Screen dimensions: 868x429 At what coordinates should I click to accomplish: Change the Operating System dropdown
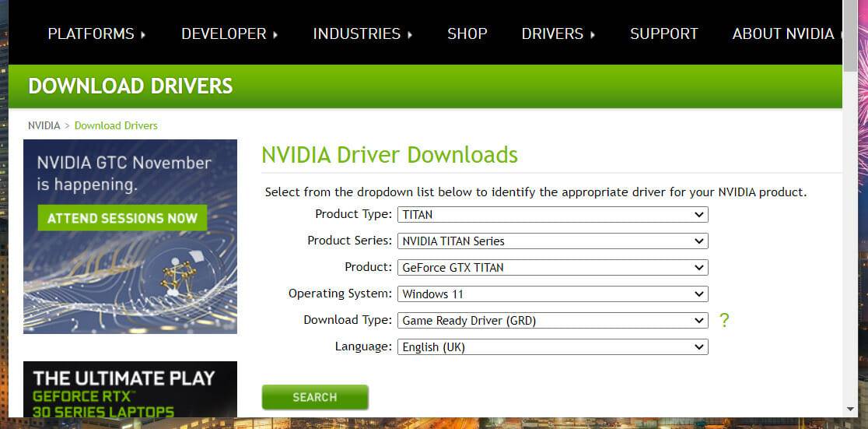552,294
